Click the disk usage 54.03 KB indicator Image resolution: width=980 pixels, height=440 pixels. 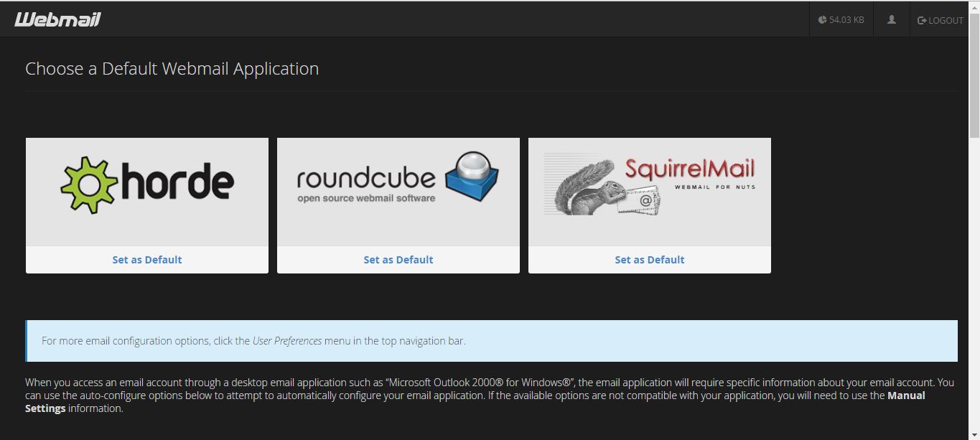click(841, 20)
